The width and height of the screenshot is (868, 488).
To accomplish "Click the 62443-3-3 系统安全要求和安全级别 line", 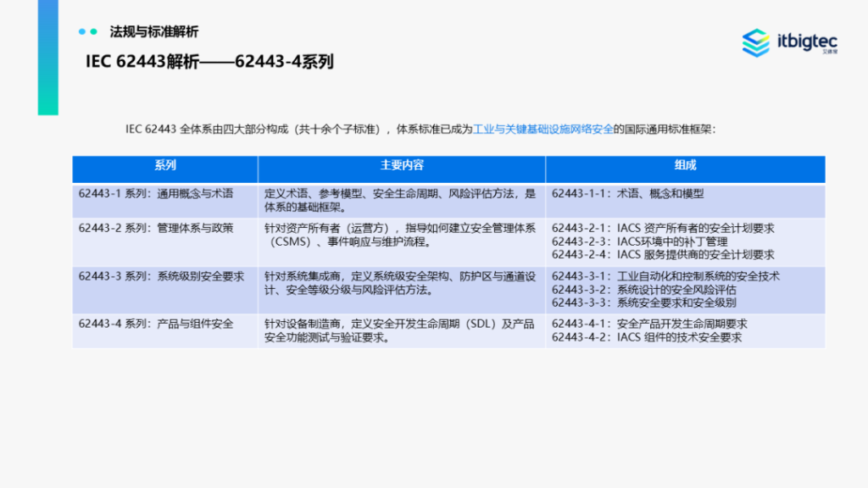I will 643,302.
